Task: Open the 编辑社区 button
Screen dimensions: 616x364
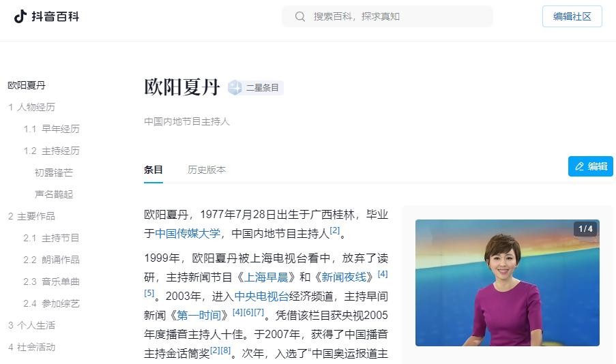Action: point(572,16)
